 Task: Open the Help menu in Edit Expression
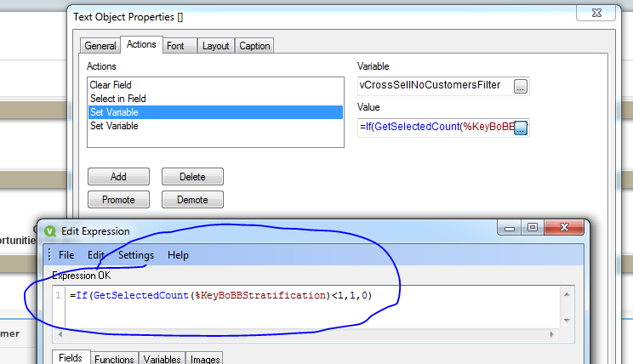pyautogui.click(x=178, y=255)
